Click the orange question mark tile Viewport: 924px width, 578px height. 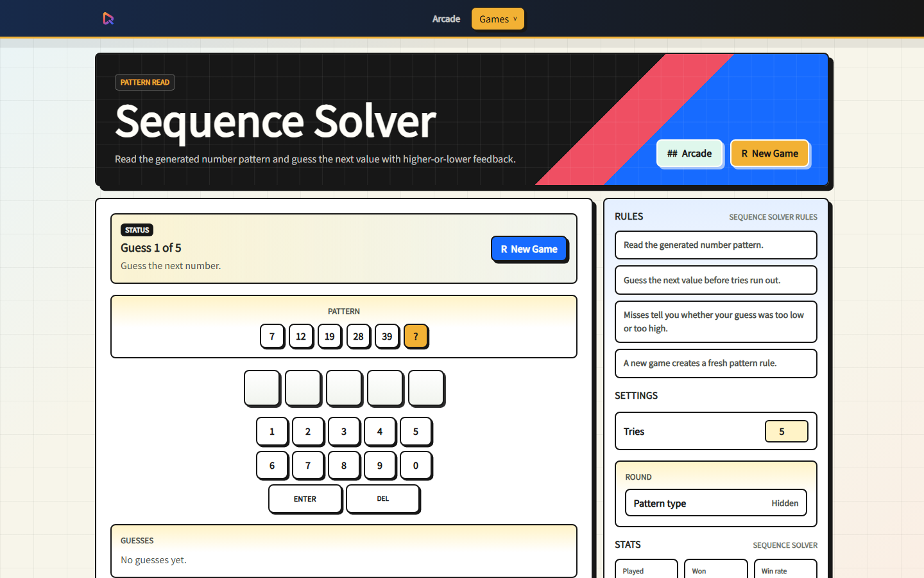point(416,337)
